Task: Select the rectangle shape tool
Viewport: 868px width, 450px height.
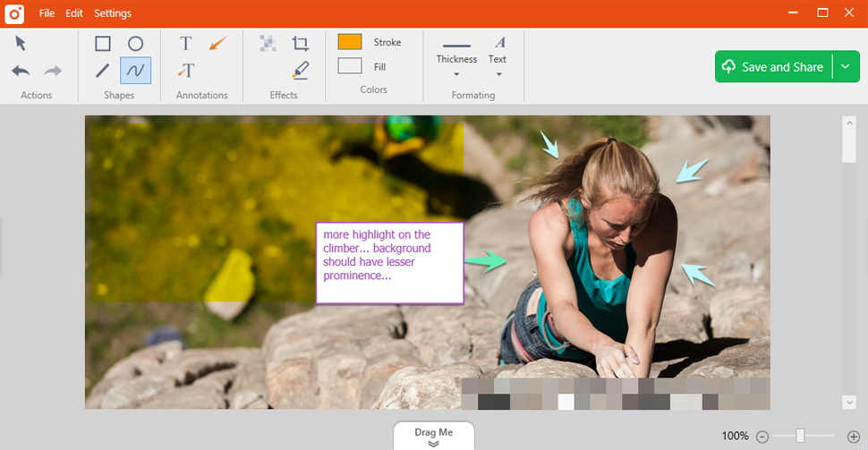Action: tap(103, 44)
